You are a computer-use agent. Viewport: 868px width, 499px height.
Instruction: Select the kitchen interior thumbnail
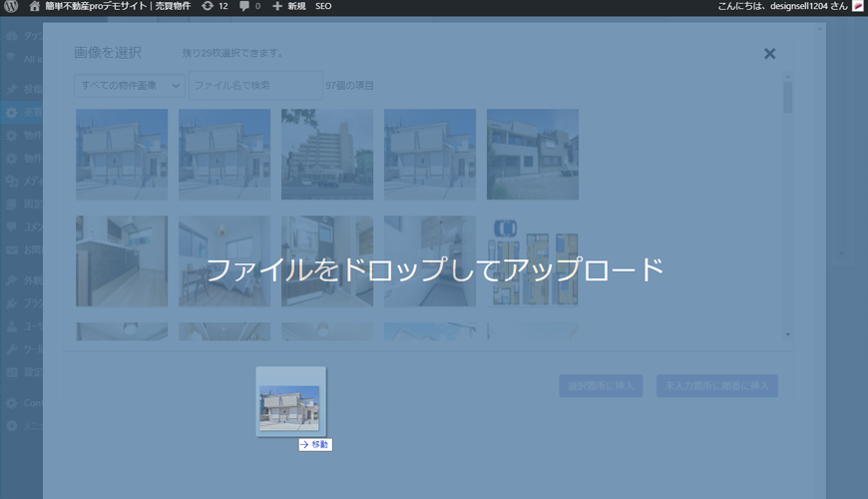(122, 261)
